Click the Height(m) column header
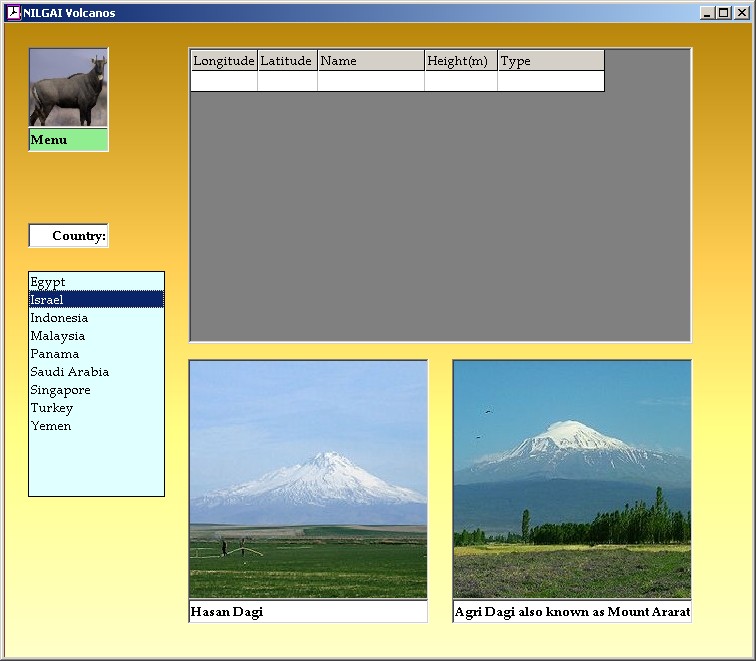 [x=461, y=61]
